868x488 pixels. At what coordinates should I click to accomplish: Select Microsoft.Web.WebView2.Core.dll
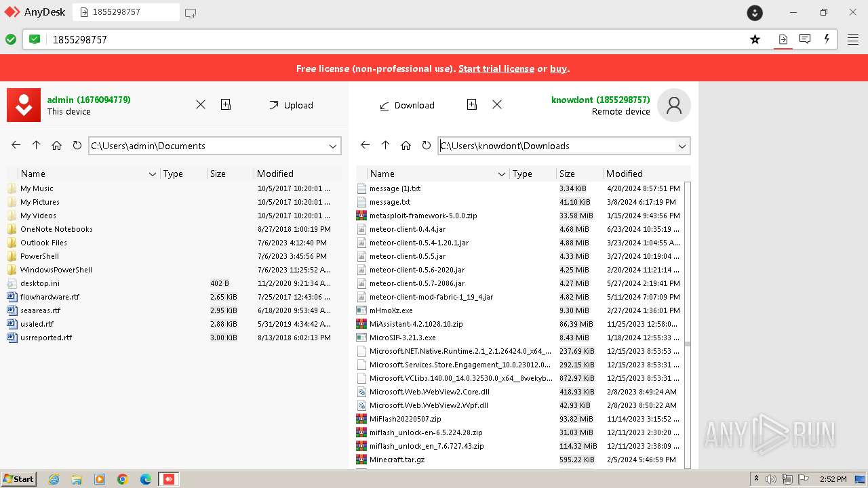pos(519,392)
